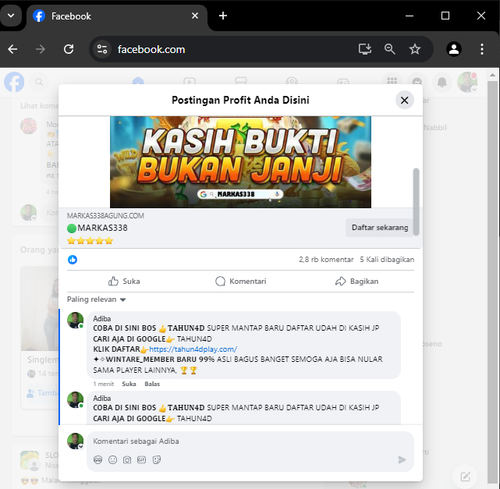Click the browser back arrow
The height and width of the screenshot is (489, 500).
pos(13,49)
